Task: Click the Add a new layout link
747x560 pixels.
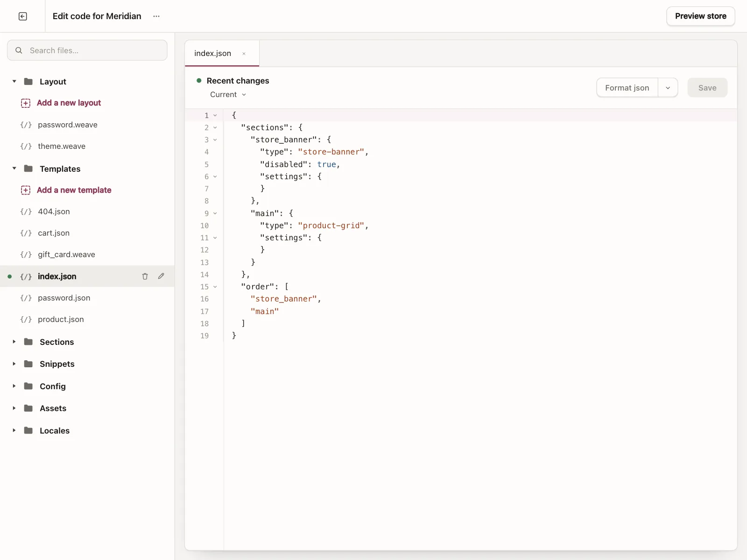Action: (69, 103)
